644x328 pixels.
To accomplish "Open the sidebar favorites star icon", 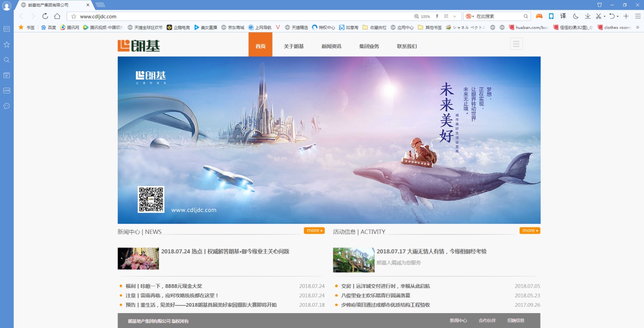I will coord(6,44).
